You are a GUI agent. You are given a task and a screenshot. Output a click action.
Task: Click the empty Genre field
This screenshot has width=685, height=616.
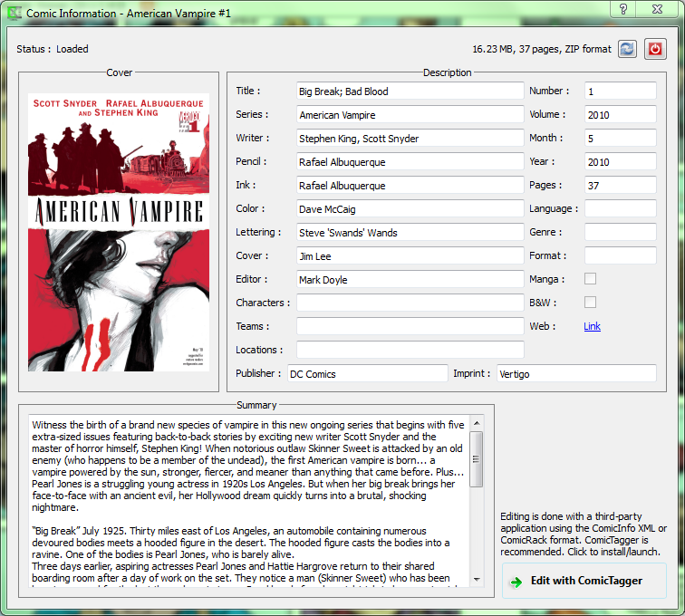621,232
